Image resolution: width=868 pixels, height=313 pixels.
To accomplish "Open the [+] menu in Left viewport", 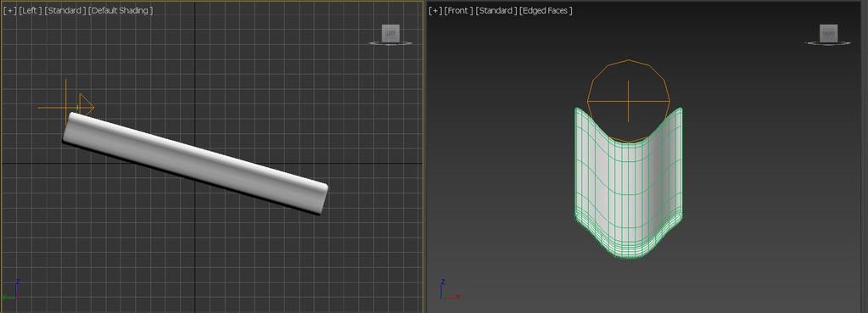I will pos(10,10).
